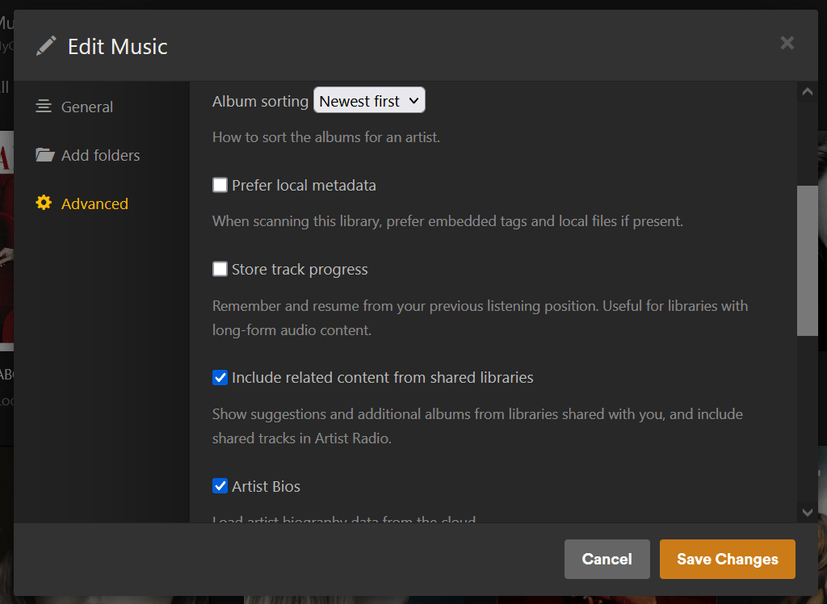Click the scrollbar up arrow
Screen dimensions: 827x604
click(807, 92)
